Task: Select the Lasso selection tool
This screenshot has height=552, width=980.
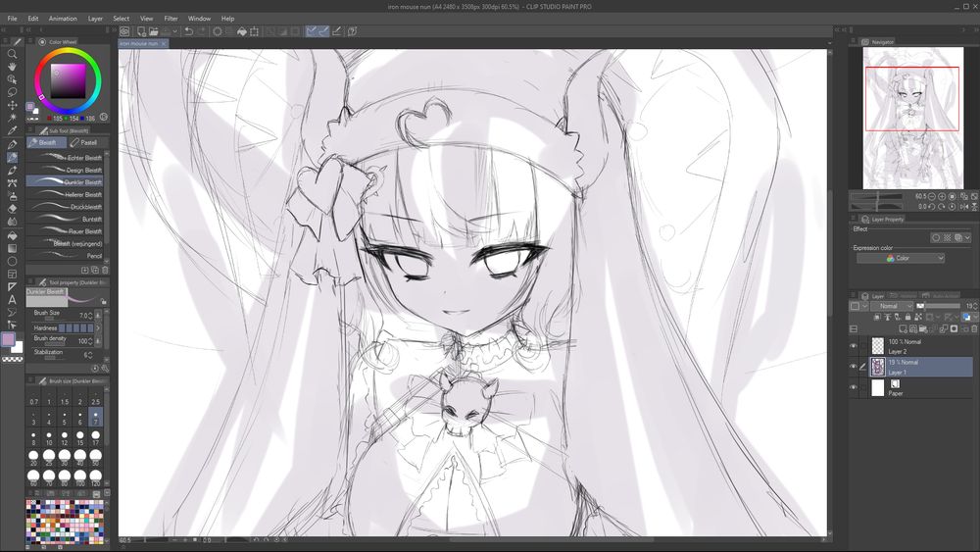Action: (12, 92)
